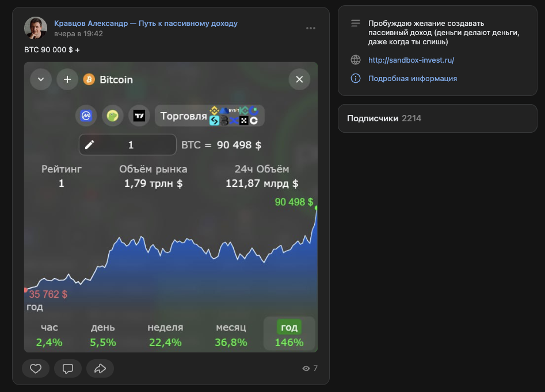Switch chart period to час
This screenshot has height=392, width=545.
[x=49, y=335]
